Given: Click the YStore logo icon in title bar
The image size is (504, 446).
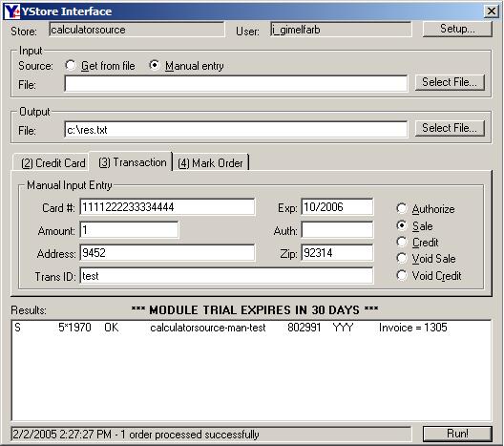Looking at the screenshot, I should pos(12,11).
